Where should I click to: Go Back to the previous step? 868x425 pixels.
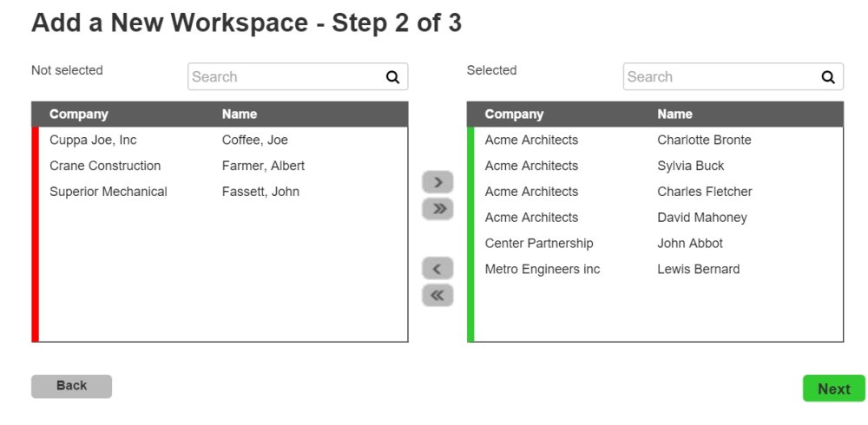(71, 386)
